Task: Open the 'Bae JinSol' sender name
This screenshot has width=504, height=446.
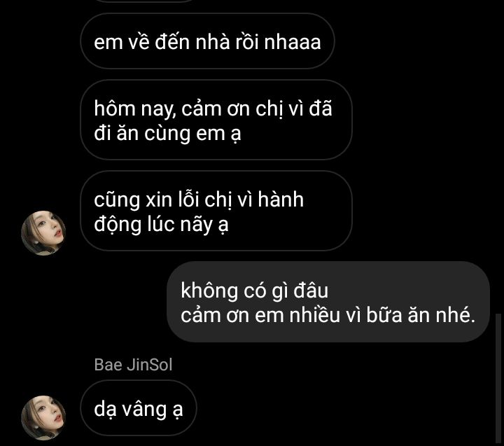Action: point(134,365)
